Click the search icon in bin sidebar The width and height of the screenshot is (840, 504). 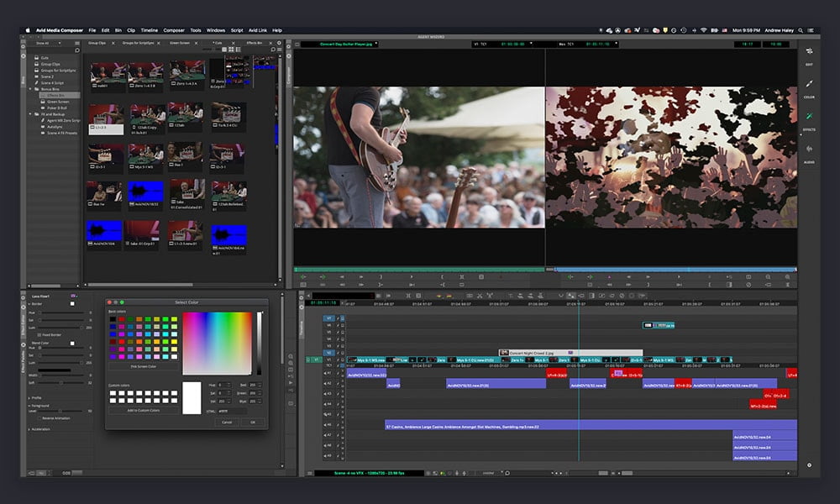pyautogui.click(x=77, y=50)
